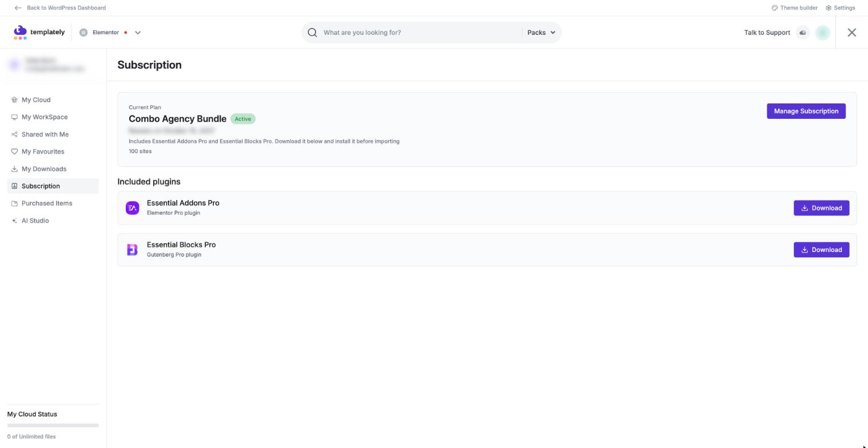View My Downloads
The image size is (868, 448).
coord(53,169)
